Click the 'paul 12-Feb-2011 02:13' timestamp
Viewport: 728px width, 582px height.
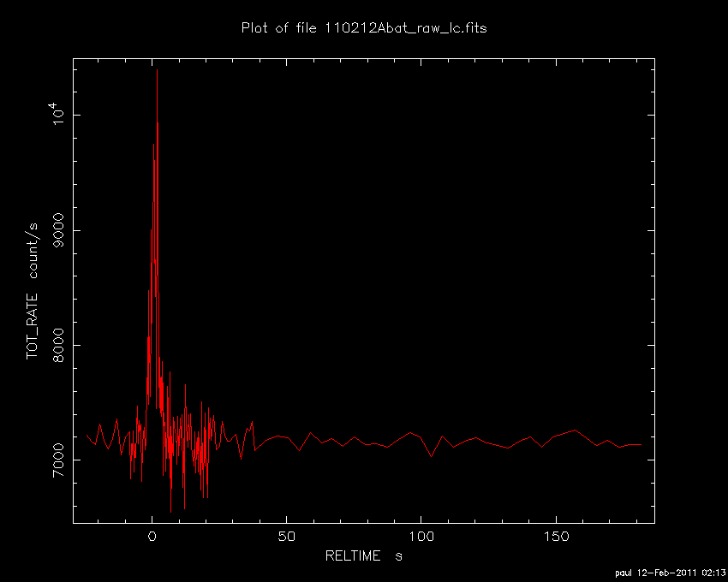click(x=671, y=573)
